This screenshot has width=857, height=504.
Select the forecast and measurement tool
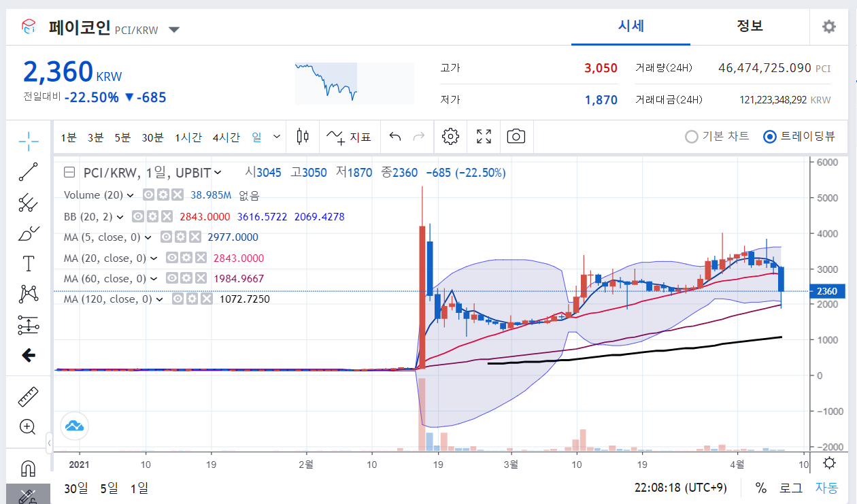(29, 325)
